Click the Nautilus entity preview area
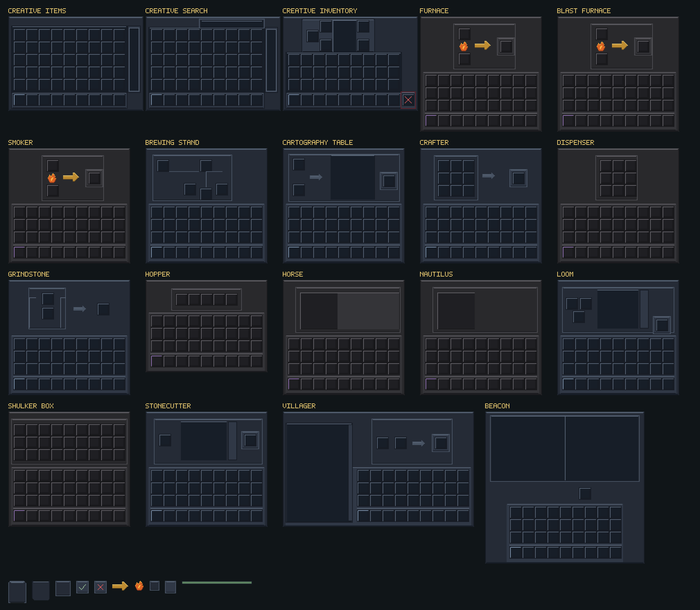 pyautogui.click(x=456, y=311)
